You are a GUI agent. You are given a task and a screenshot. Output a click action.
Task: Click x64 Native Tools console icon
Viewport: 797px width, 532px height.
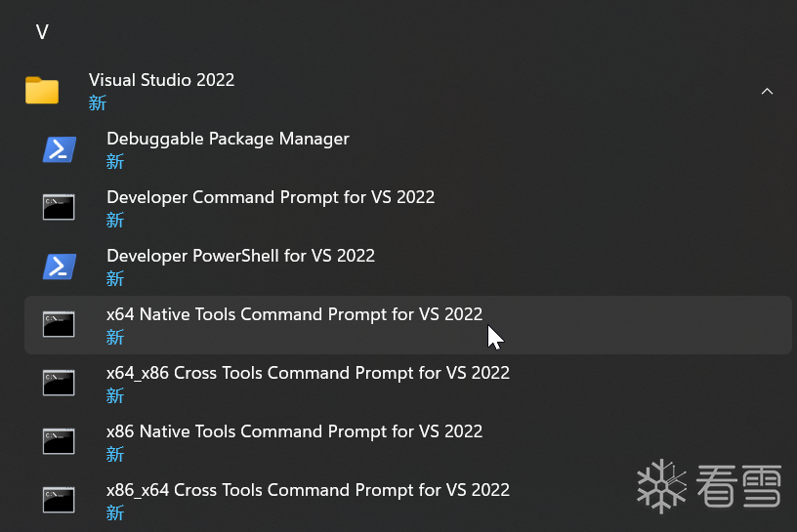click(60, 324)
